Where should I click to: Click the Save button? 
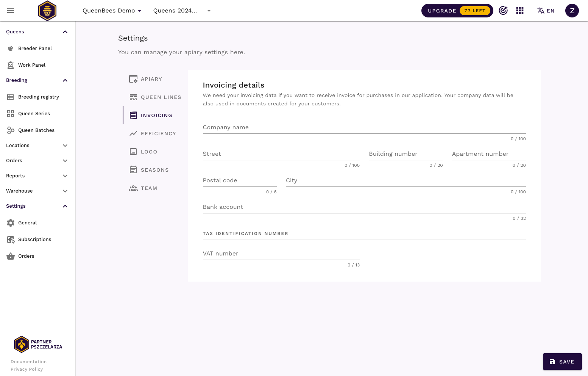tap(562, 362)
